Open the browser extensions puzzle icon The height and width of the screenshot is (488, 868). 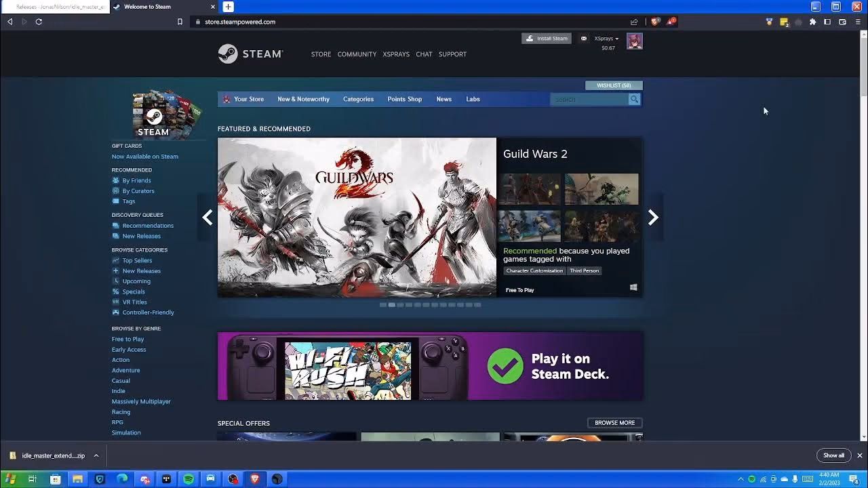click(x=812, y=22)
